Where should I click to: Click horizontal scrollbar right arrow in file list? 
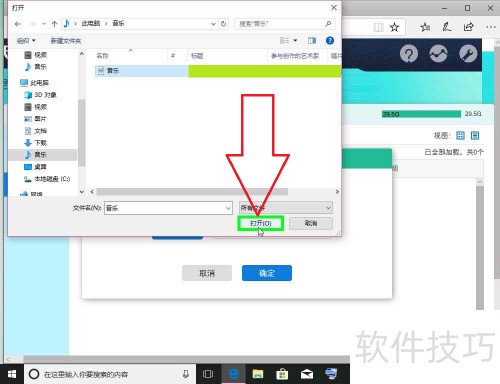pos(337,192)
